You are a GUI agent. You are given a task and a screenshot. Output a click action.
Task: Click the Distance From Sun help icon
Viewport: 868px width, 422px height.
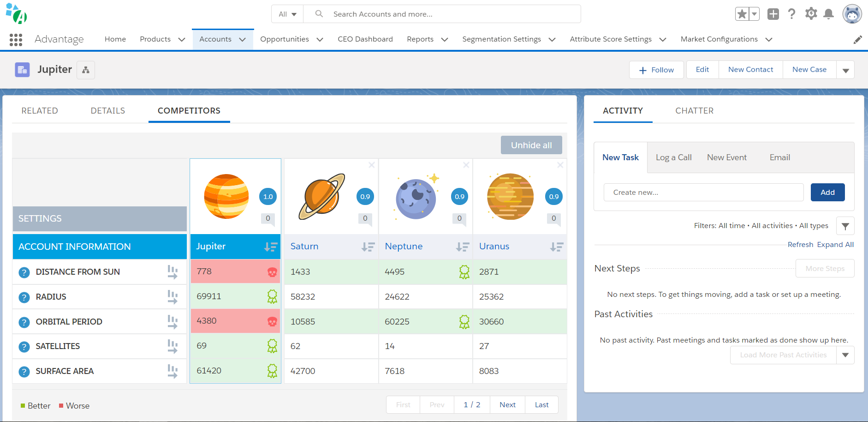(24, 272)
